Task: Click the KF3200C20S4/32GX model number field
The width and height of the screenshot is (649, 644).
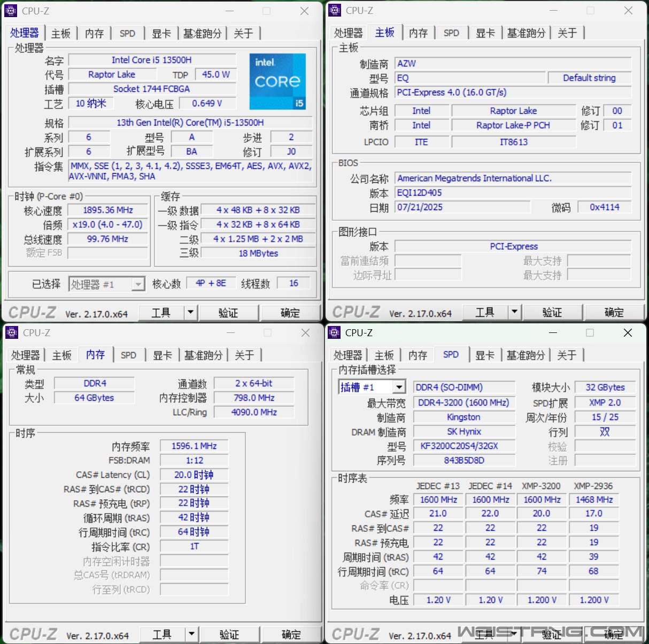Action: tap(463, 446)
